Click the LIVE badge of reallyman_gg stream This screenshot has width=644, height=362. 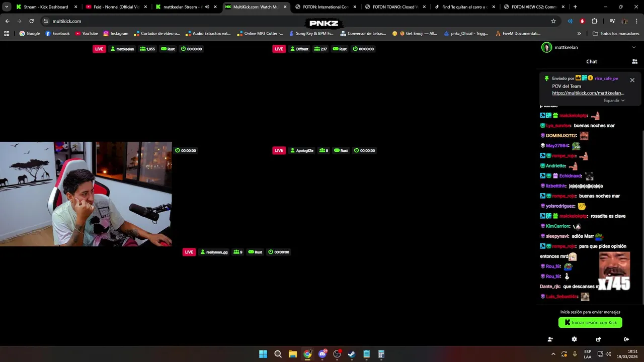[189, 252]
